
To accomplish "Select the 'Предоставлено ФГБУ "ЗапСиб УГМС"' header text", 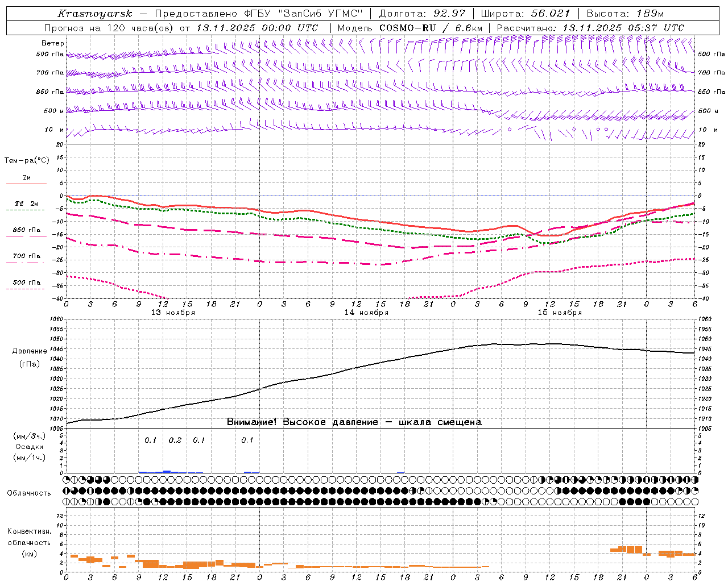I will click(259, 14).
